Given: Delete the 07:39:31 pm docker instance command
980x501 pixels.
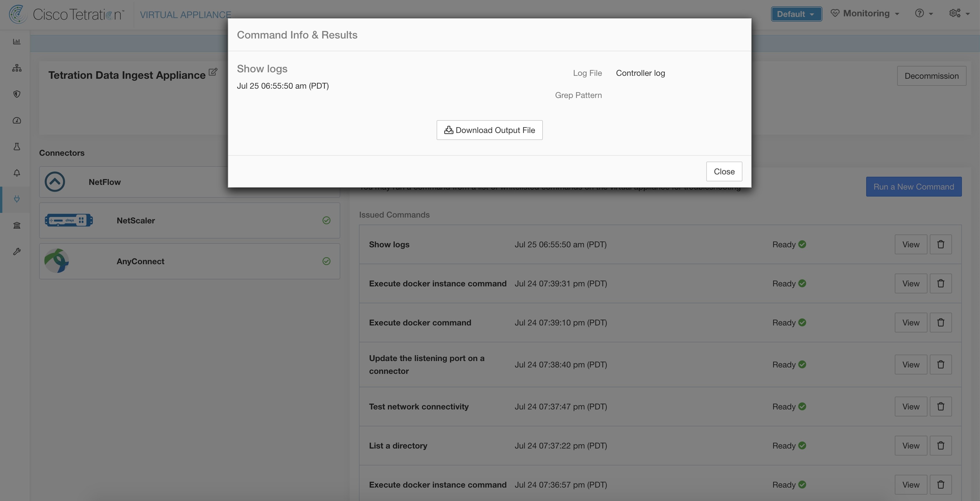Looking at the screenshot, I should click(x=941, y=283).
